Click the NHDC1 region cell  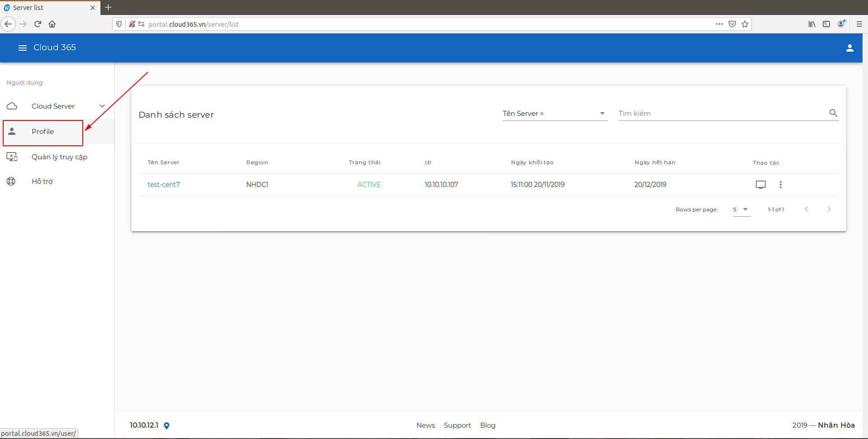pyautogui.click(x=258, y=185)
